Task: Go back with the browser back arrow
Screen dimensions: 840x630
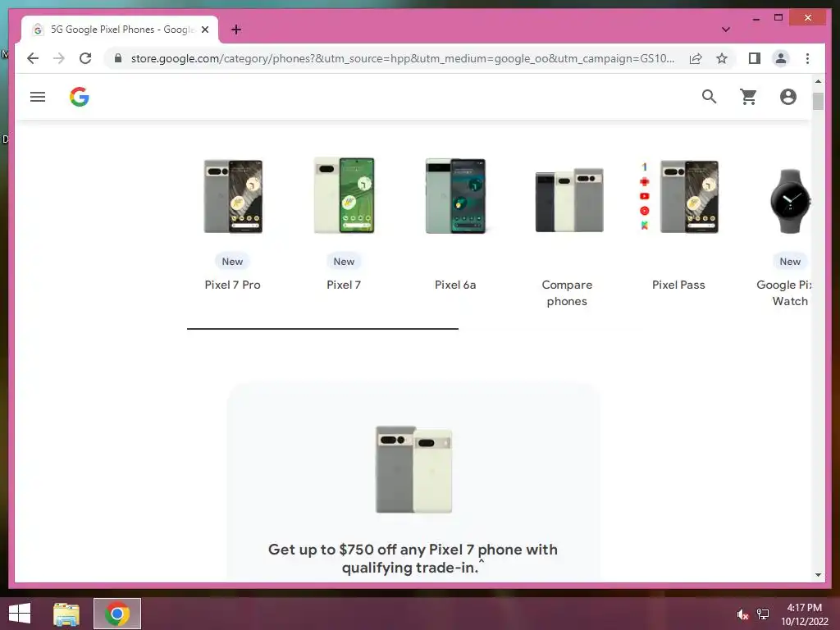Action: (x=33, y=58)
